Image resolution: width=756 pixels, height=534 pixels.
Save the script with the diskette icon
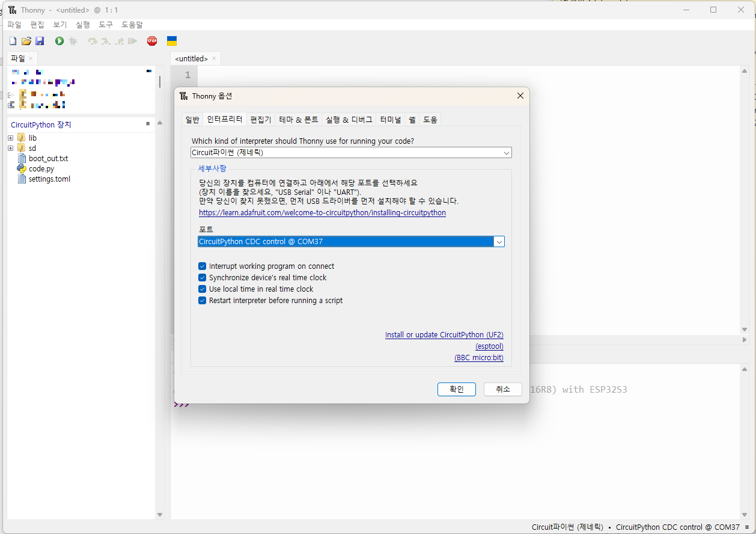[40, 40]
